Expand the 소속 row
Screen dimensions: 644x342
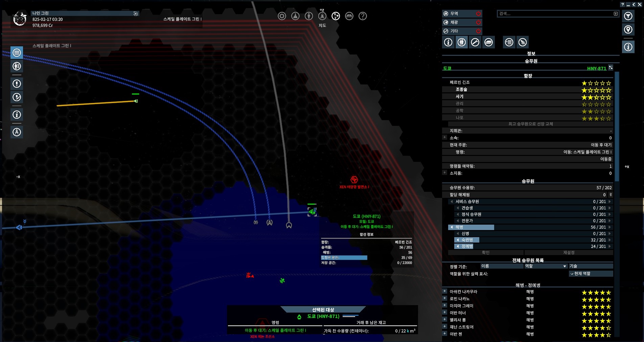pyautogui.click(x=444, y=137)
